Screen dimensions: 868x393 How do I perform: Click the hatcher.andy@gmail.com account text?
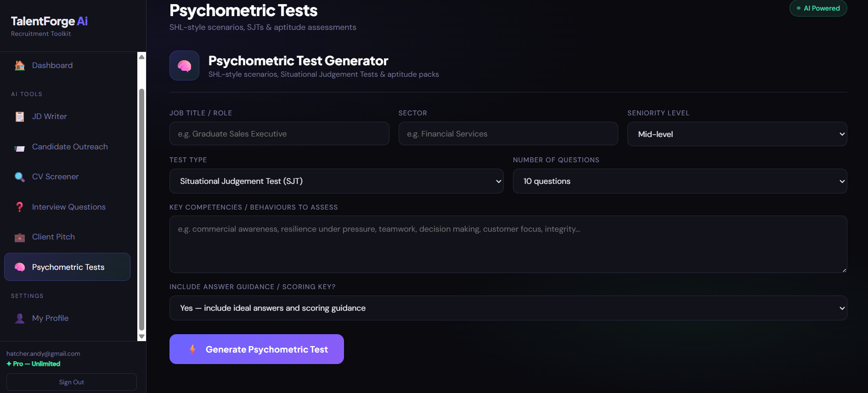point(43,353)
